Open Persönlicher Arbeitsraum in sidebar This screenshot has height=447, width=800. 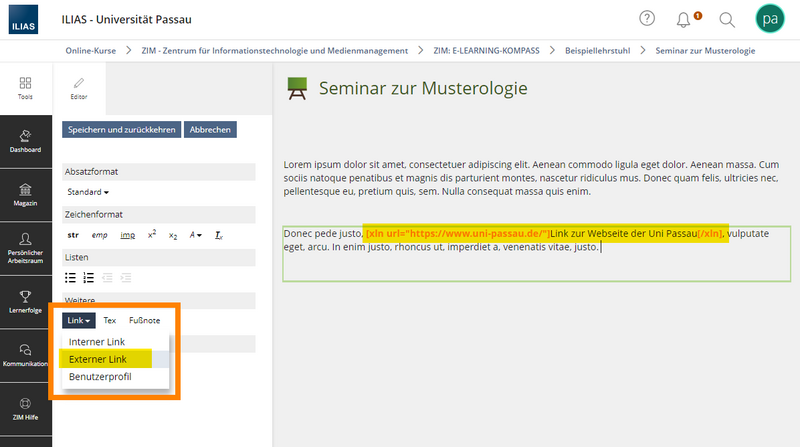[x=26, y=249]
